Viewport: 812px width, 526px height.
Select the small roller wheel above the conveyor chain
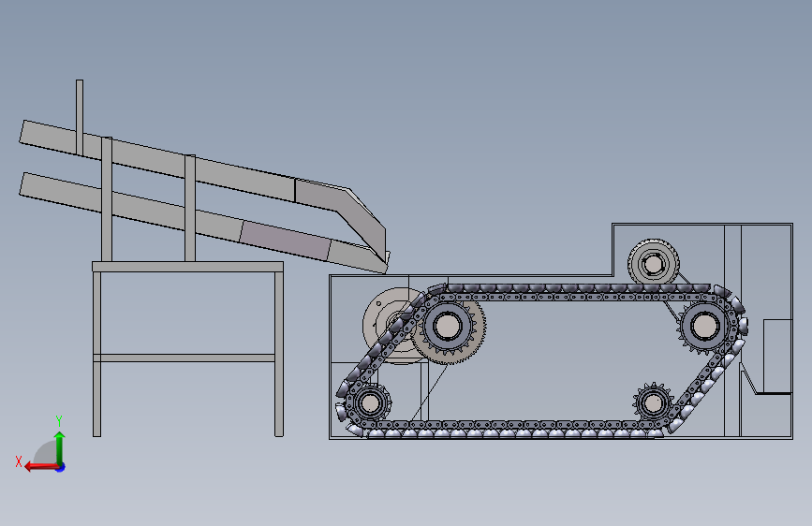point(654,263)
